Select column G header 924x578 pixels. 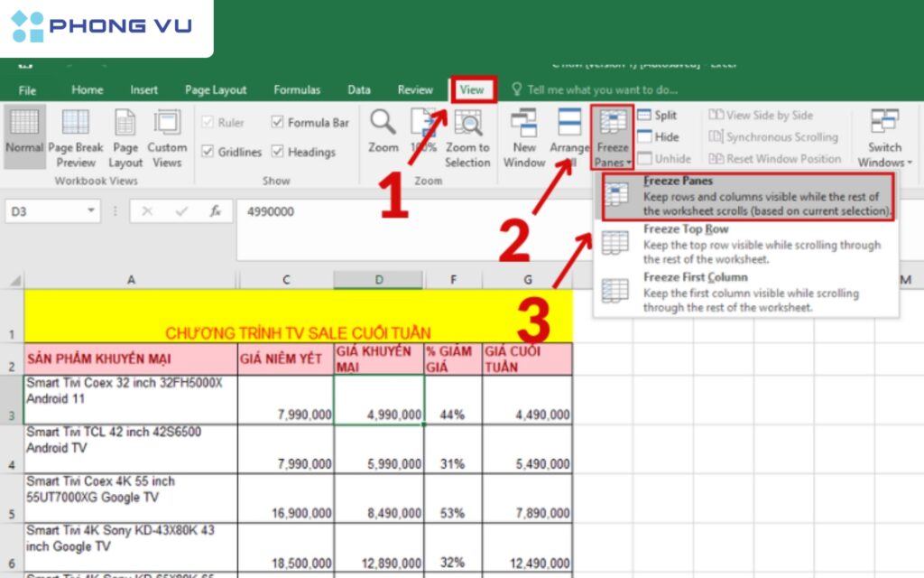(x=527, y=280)
